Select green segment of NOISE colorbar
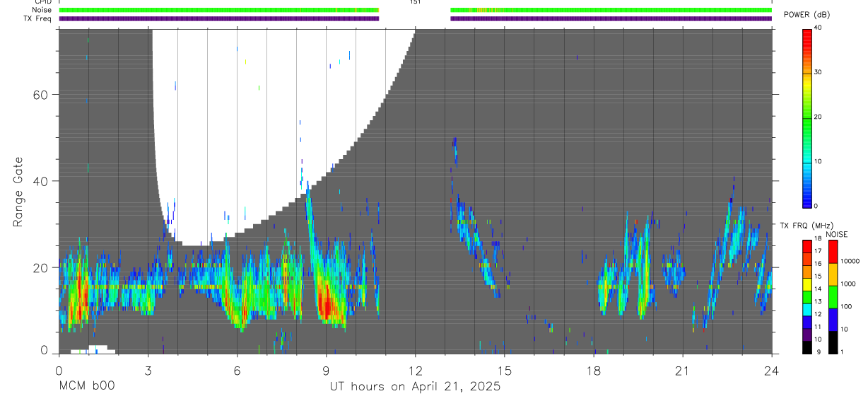Image resolution: width=868 pixels, height=401 pixels. point(833,296)
